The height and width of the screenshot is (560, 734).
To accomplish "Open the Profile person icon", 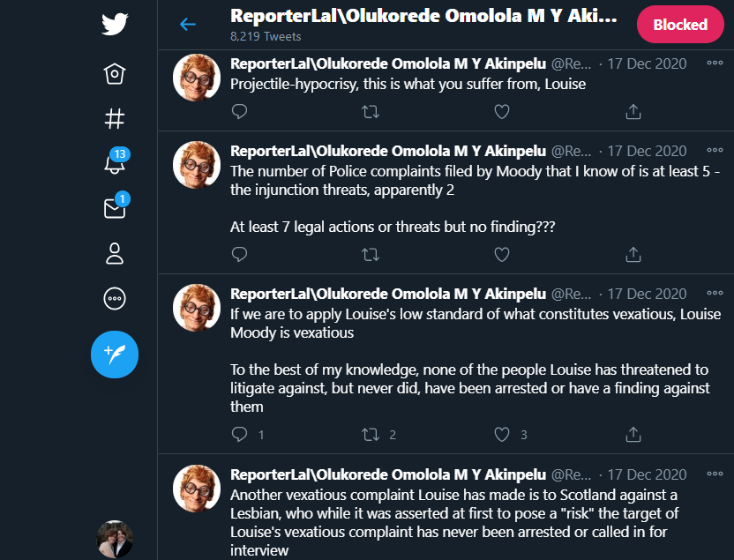I will [115, 254].
